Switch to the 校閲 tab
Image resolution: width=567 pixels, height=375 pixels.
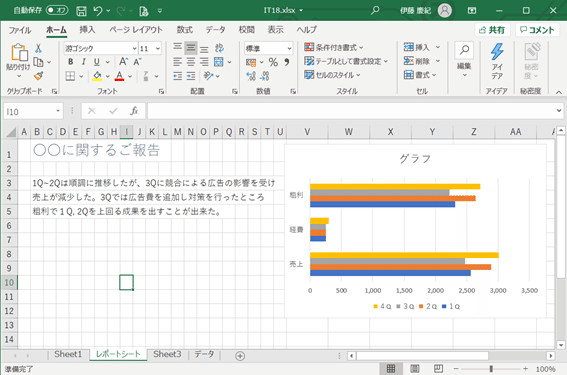[246, 30]
